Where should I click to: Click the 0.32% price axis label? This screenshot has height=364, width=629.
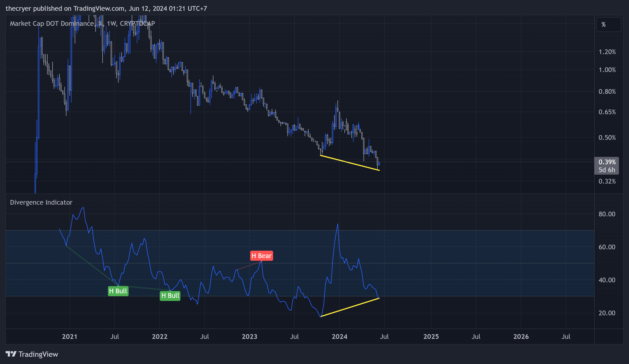[x=607, y=181]
